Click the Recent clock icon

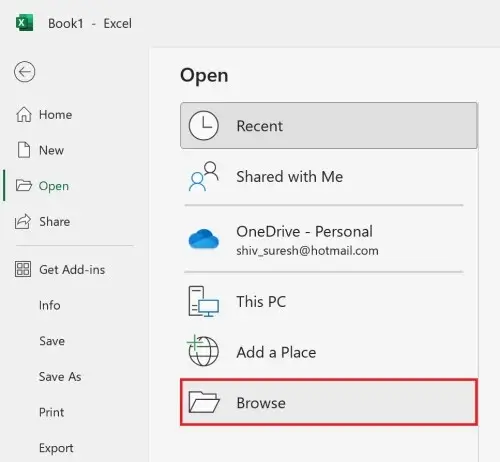click(x=203, y=126)
